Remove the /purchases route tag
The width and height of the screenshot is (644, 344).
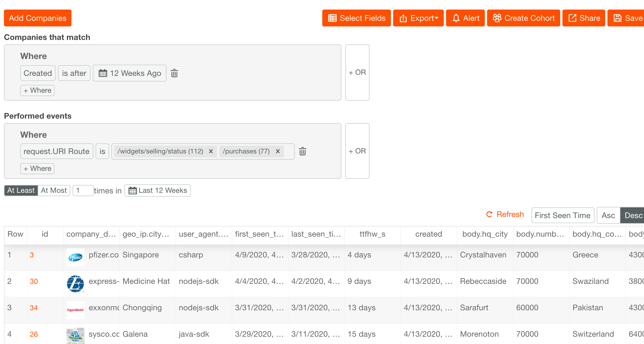click(278, 151)
